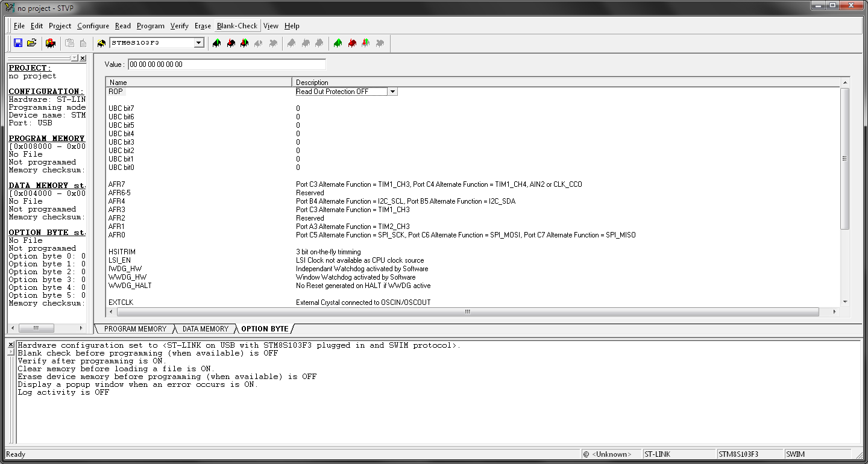
Task: Open the Program menu
Action: tap(151, 26)
